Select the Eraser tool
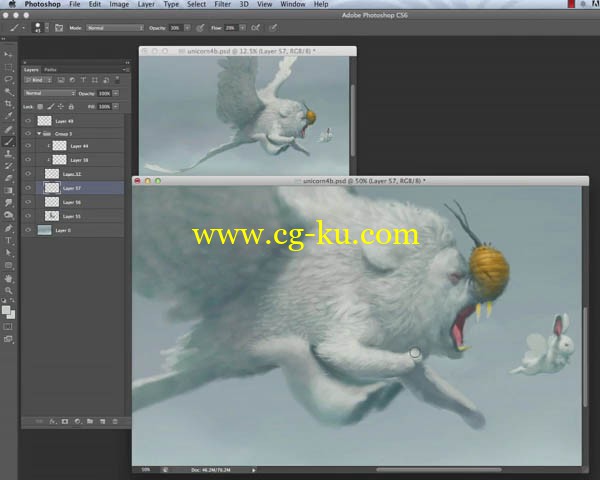The height and width of the screenshot is (480, 600). (8, 178)
